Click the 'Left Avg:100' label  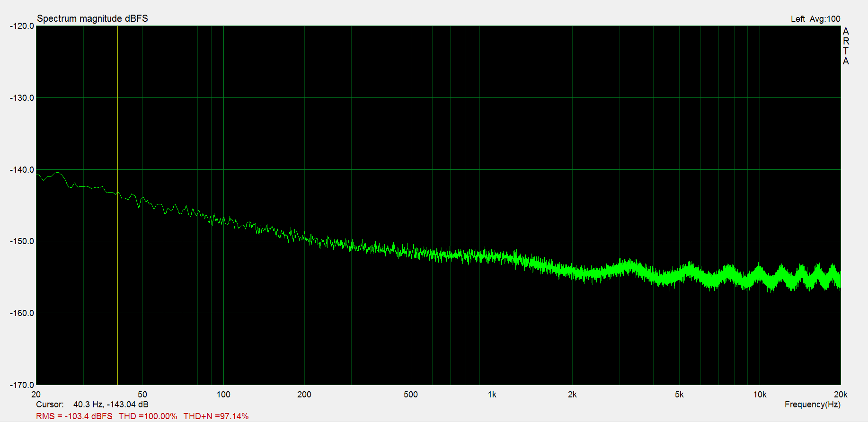[815, 19]
